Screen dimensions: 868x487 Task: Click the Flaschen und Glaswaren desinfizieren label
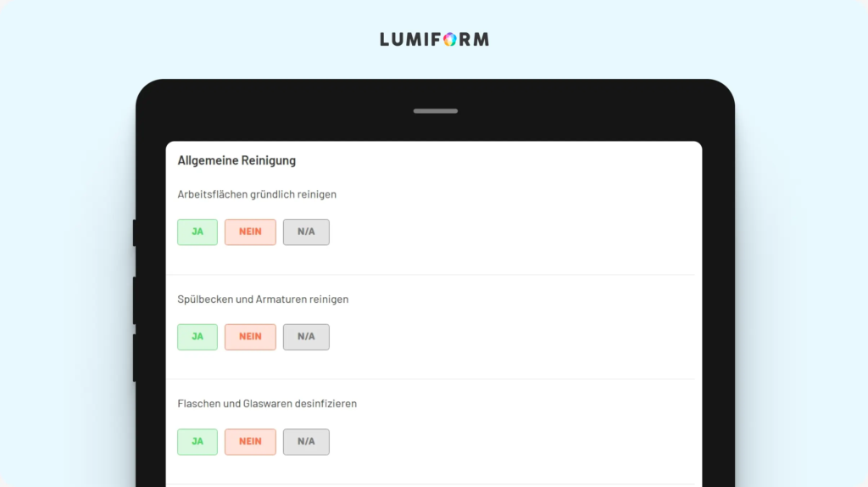pos(267,404)
